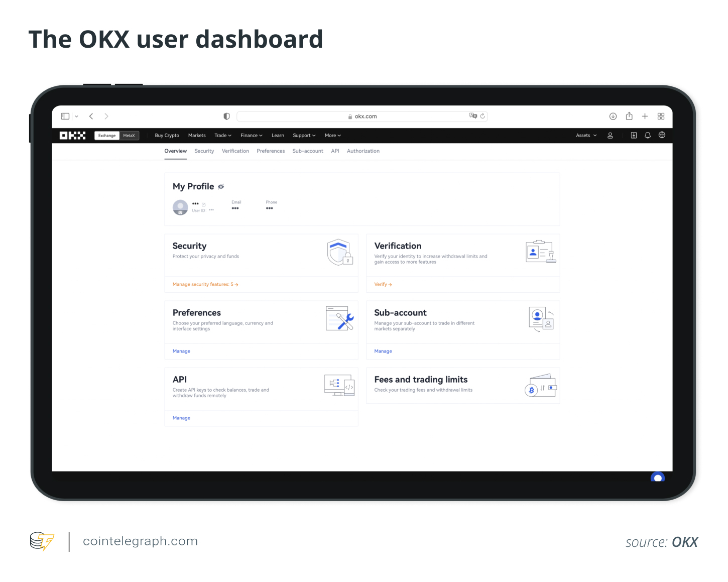Open the Fees and trading limits heading
728x582 pixels.
tap(421, 380)
